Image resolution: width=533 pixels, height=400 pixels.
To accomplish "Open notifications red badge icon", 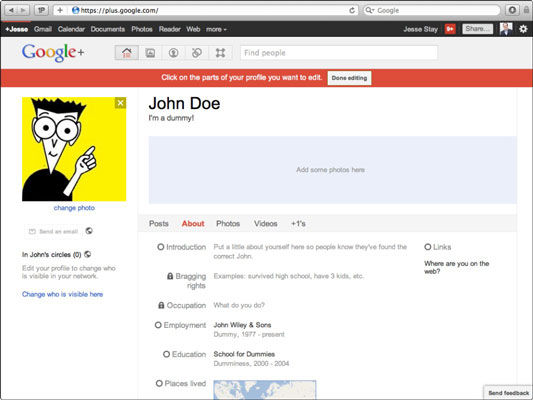I will (450, 29).
